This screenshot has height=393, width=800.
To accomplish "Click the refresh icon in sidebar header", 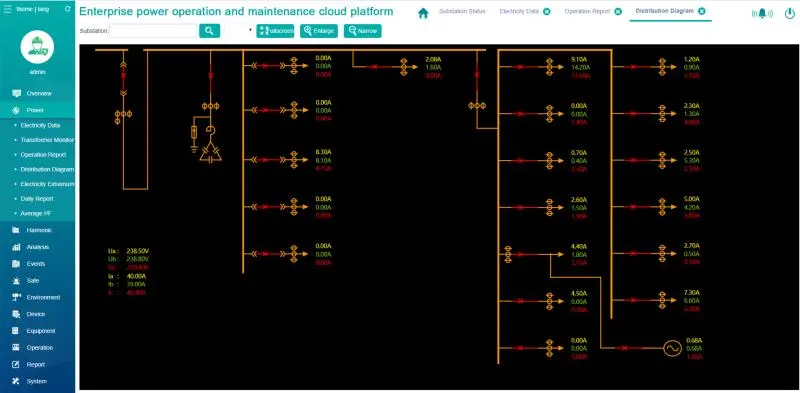I will coord(68,9).
